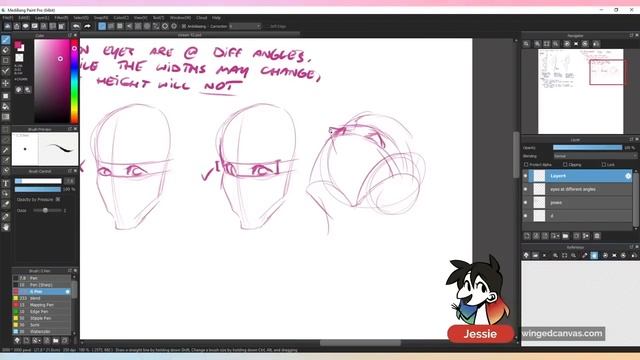Click the foreground color swatch
Screen dimensions: 640x360
tap(18, 44)
